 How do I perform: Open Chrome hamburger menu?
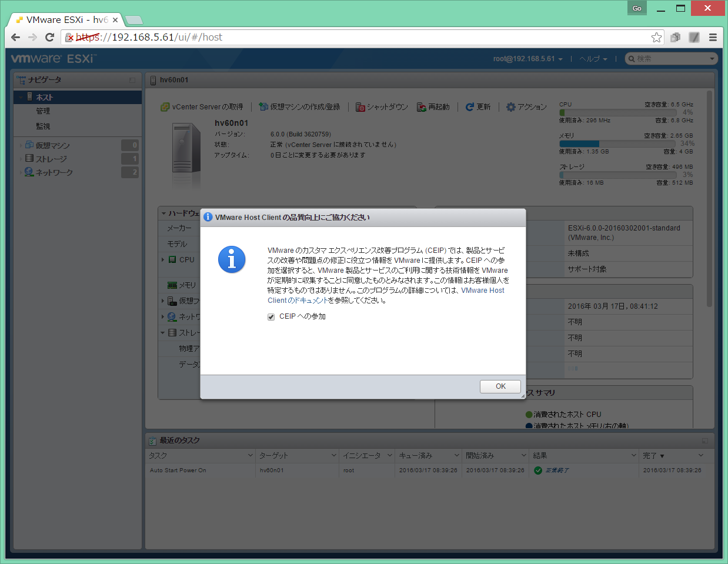click(713, 38)
